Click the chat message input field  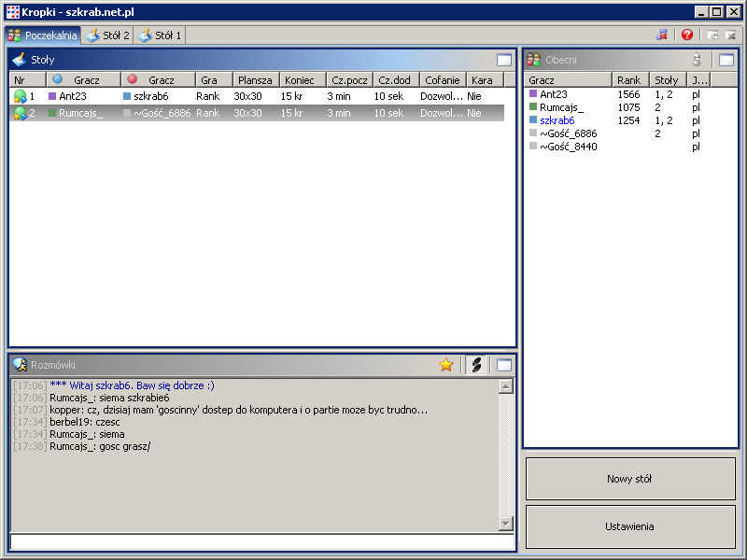pyautogui.click(x=262, y=542)
